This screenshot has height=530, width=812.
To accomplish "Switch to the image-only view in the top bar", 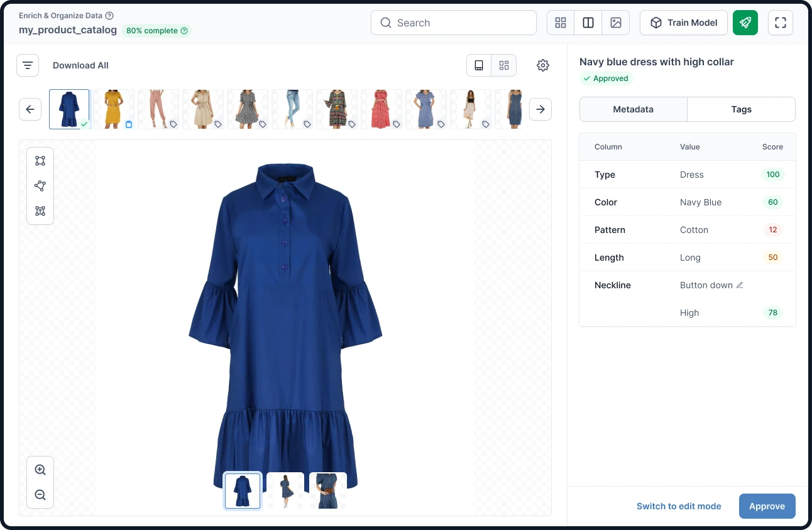I will click(616, 23).
